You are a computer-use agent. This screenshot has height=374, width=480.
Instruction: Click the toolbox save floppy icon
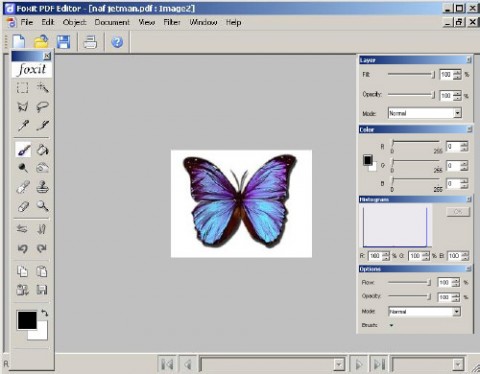coord(42,290)
